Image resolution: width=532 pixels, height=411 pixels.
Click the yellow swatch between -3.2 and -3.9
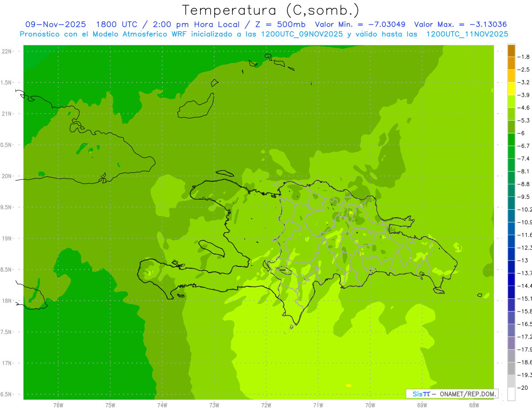[x=511, y=89]
